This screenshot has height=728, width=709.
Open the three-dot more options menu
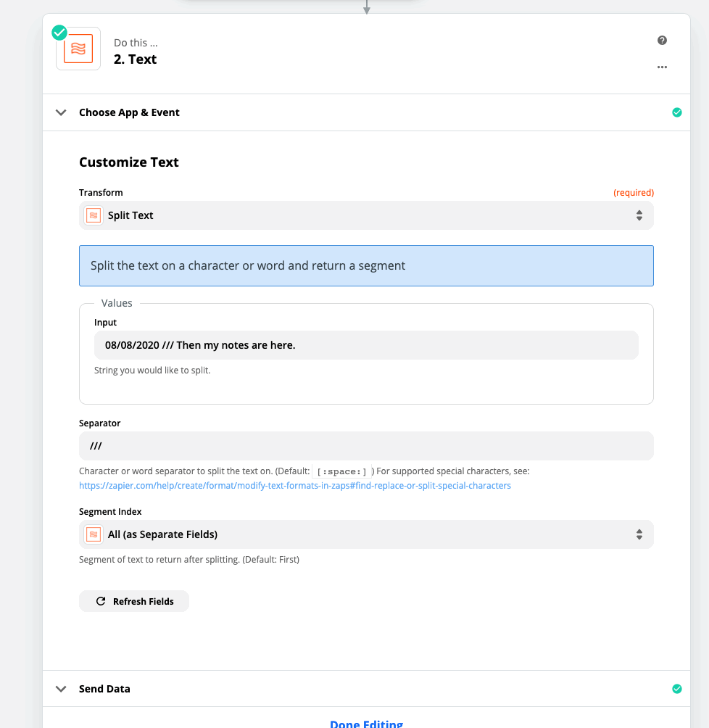[x=662, y=67]
